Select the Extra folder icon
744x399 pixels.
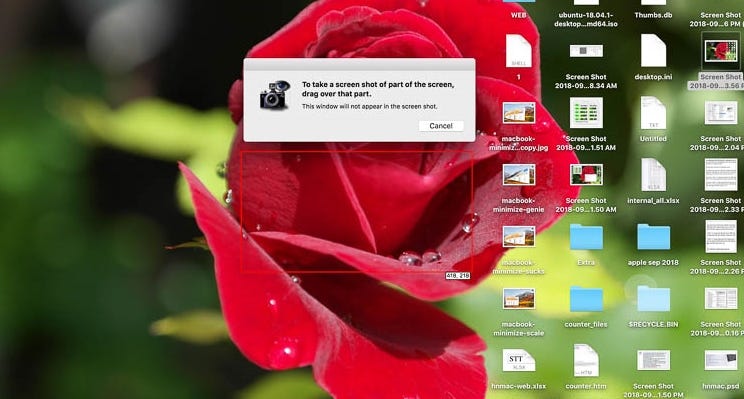(x=586, y=237)
